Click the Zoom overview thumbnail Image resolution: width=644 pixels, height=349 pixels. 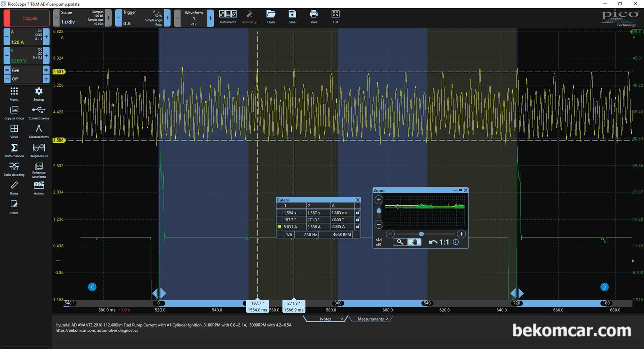point(425,211)
